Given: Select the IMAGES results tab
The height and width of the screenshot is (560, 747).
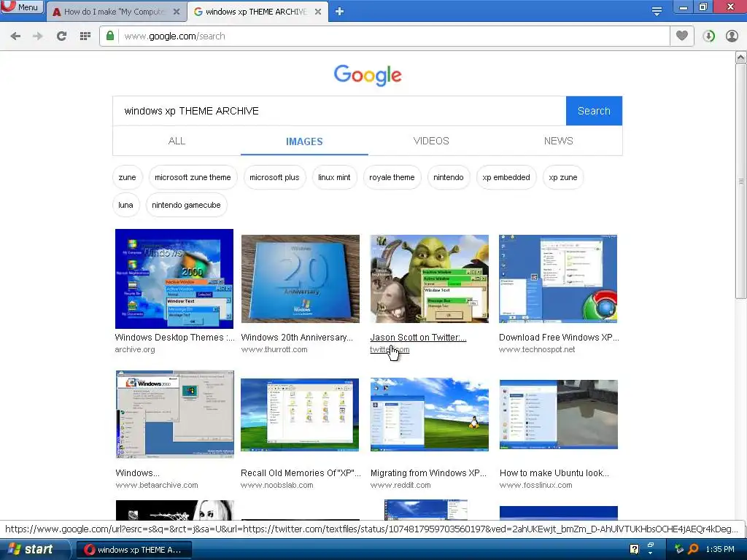Looking at the screenshot, I should point(304,141).
